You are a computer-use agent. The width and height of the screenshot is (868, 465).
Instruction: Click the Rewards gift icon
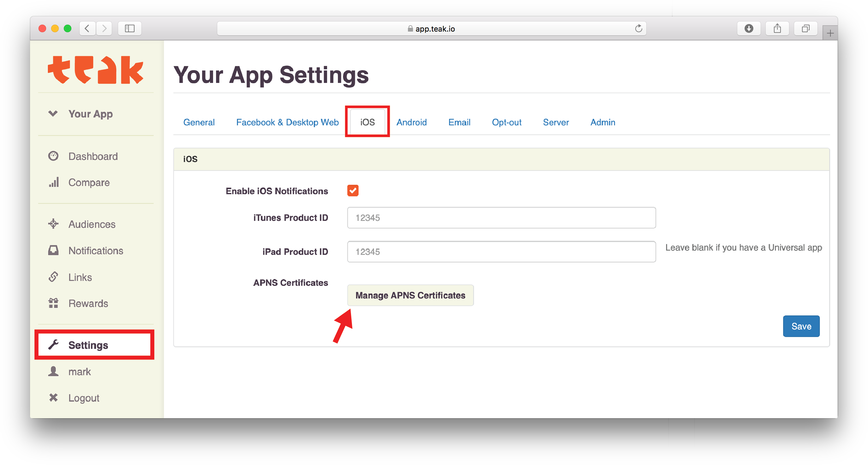click(53, 303)
